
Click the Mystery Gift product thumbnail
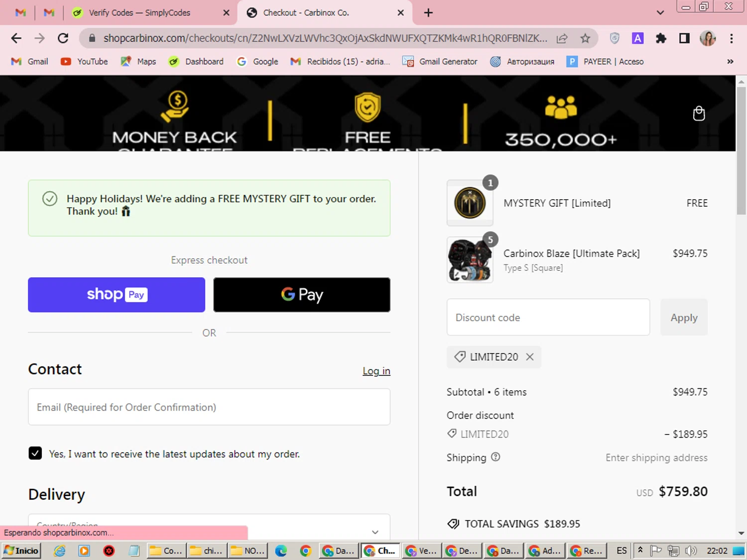470,203
